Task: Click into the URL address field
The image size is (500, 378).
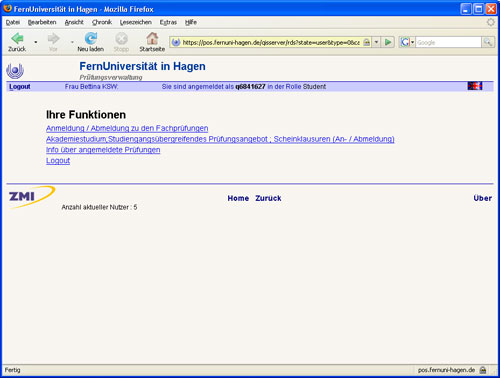Action: click(271, 42)
